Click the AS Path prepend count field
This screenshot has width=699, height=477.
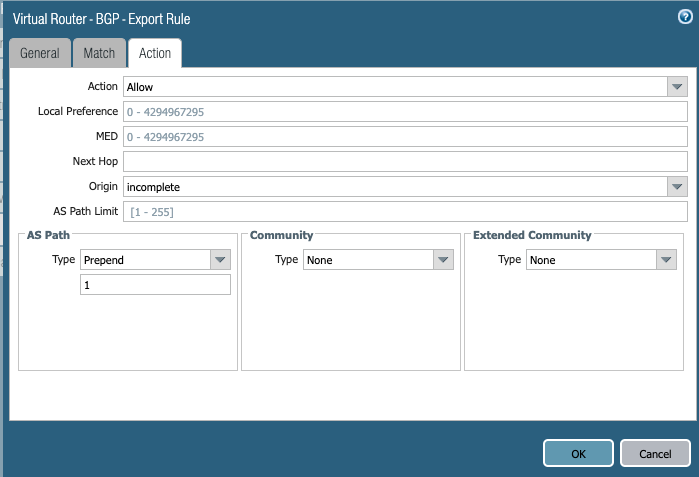[x=155, y=285]
